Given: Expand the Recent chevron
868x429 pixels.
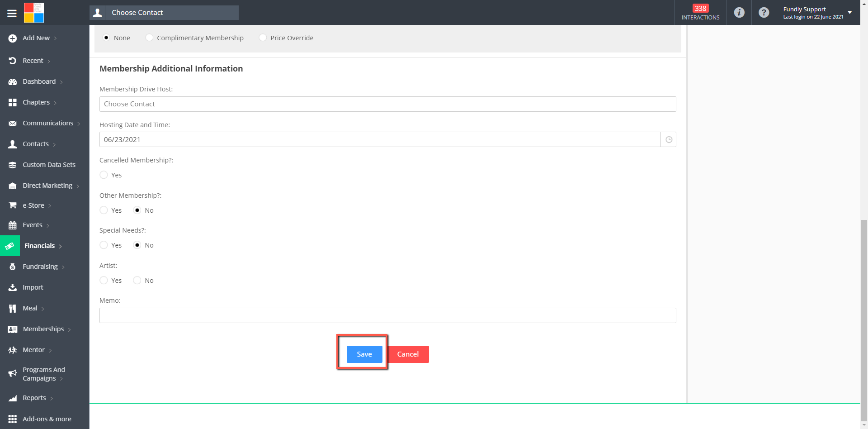Looking at the screenshot, I should pyautogui.click(x=49, y=61).
